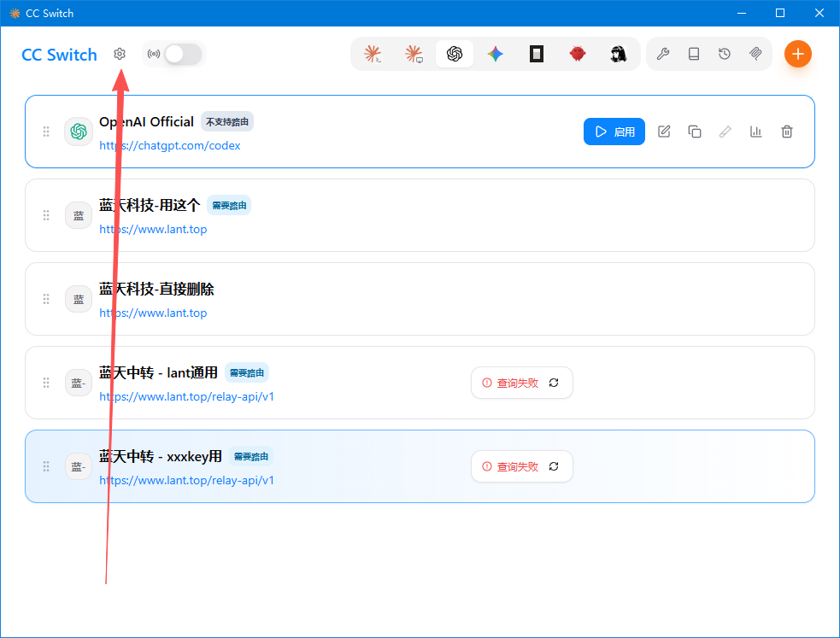The height and width of the screenshot is (638, 840).
Task: Select the black square app tab
Action: tap(537, 54)
